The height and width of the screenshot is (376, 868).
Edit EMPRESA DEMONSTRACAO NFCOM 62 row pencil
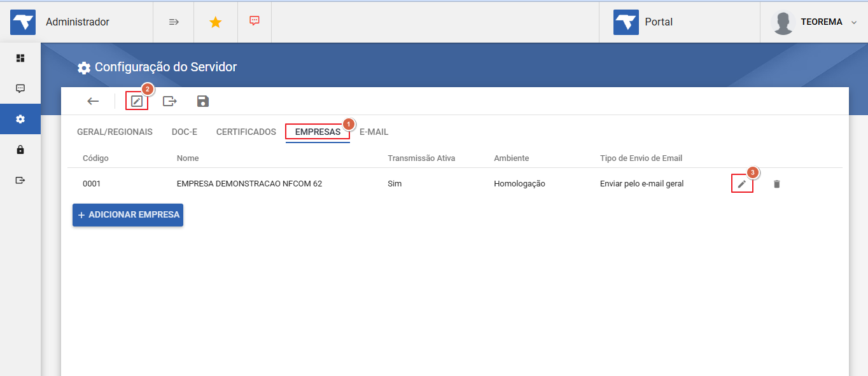(x=742, y=184)
